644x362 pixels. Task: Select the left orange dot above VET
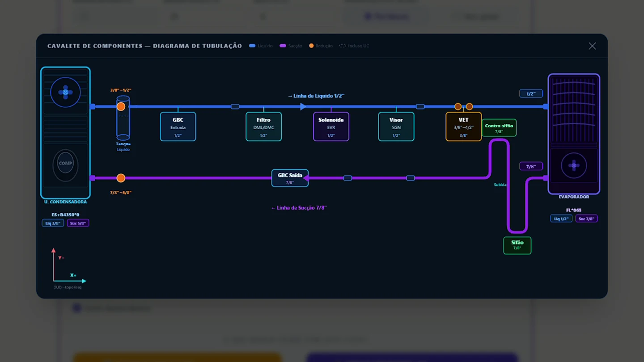tap(458, 107)
